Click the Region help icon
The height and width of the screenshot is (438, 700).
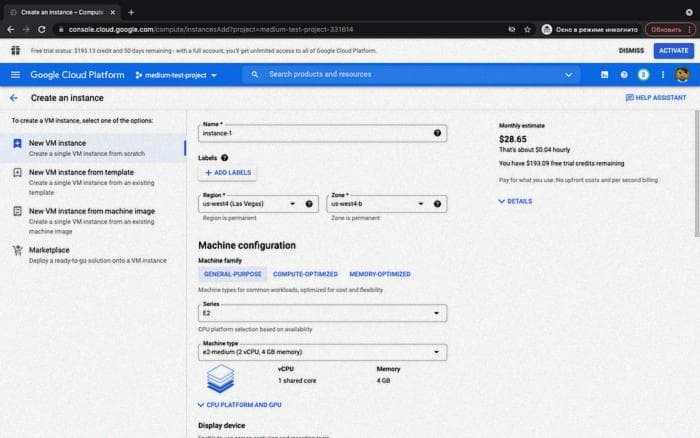point(309,204)
